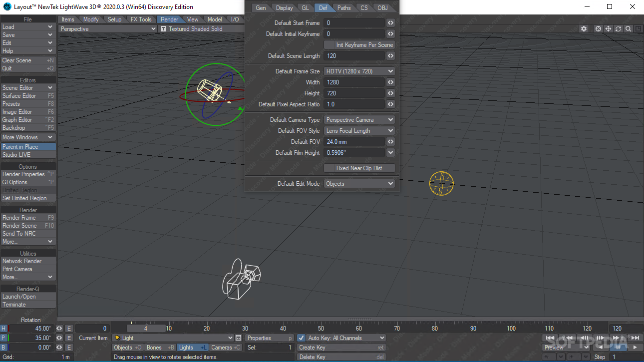Click the P pitch channel button

coord(4,338)
